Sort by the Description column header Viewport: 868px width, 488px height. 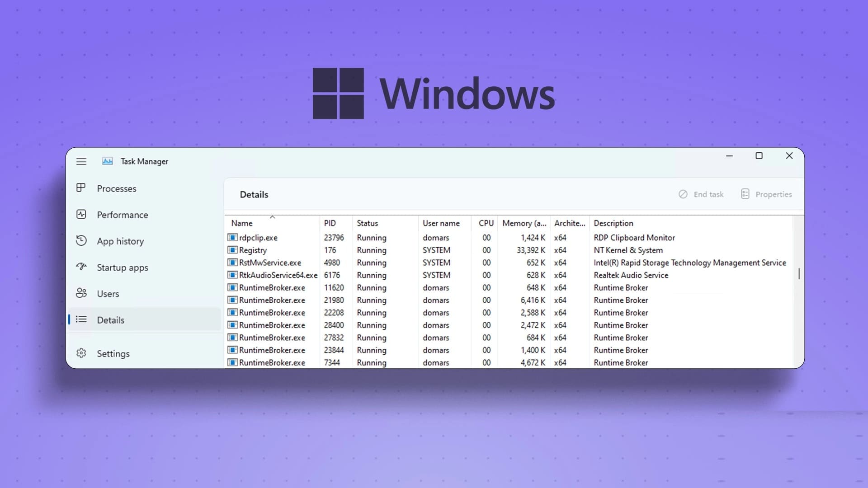click(x=691, y=223)
